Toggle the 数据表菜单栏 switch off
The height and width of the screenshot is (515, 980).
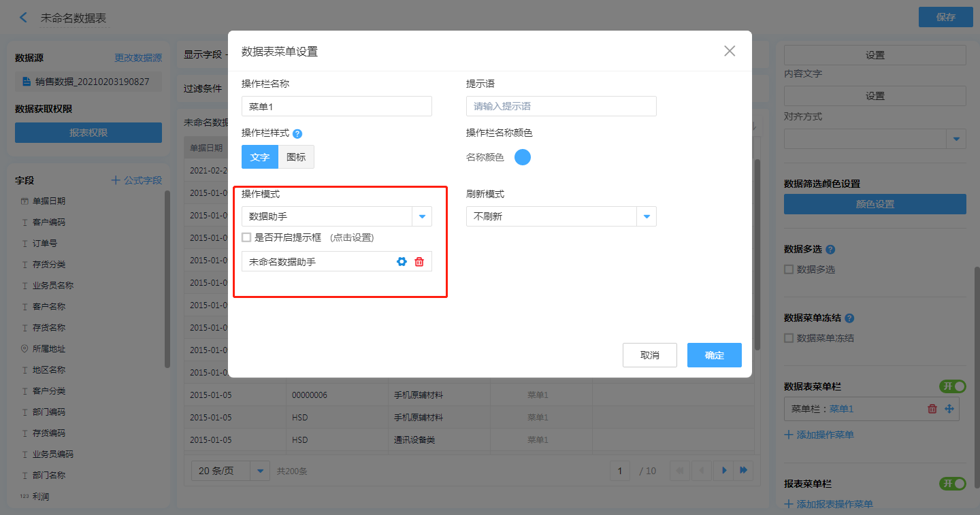(953, 386)
